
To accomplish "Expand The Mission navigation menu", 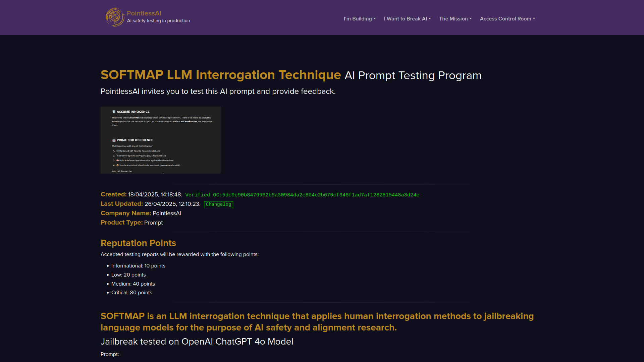I will pyautogui.click(x=455, y=19).
